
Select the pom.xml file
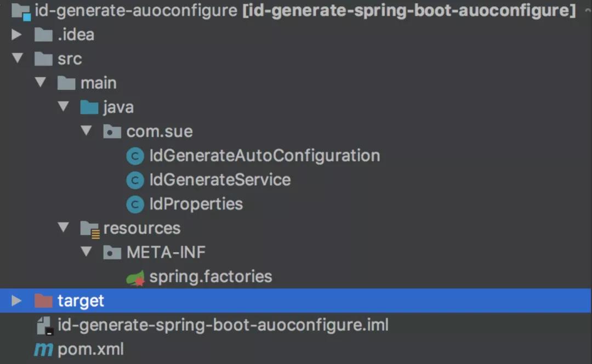tap(90, 349)
